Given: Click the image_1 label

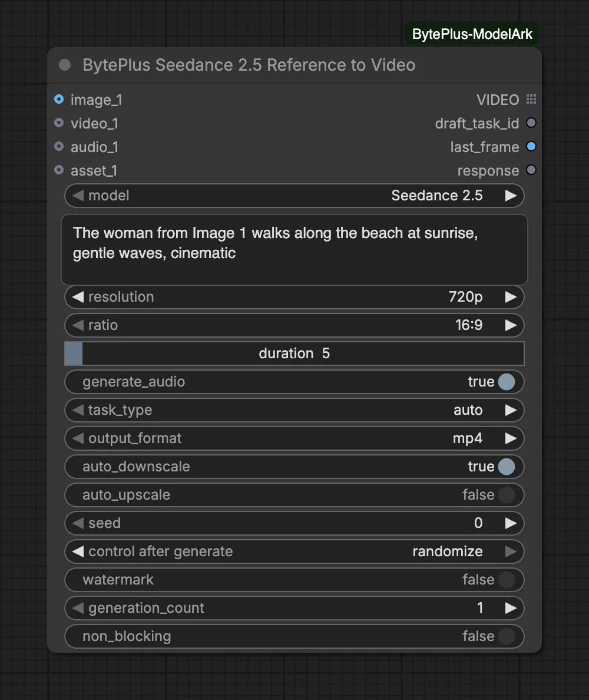Looking at the screenshot, I should (x=97, y=100).
